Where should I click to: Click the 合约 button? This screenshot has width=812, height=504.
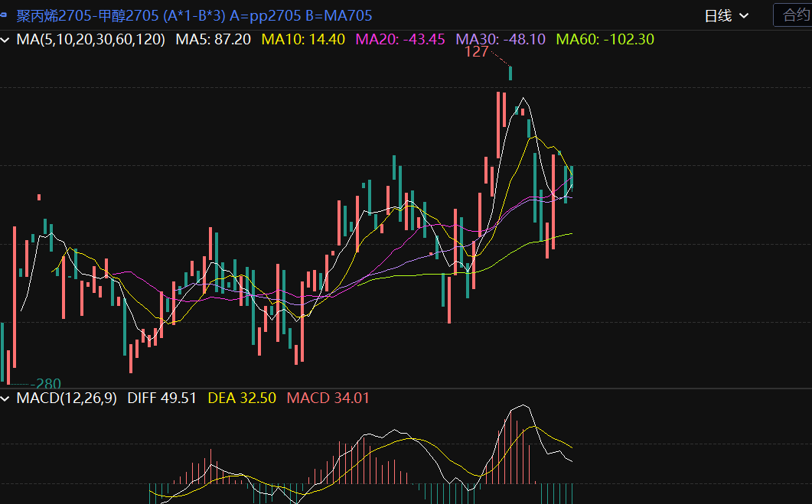click(795, 15)
